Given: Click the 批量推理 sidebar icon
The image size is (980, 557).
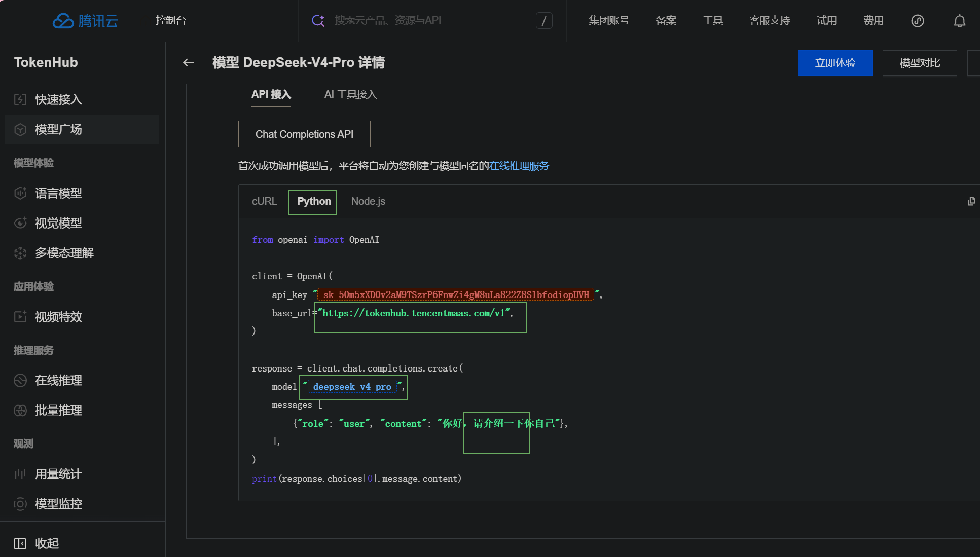Looking at the screenshot, I should point(20,410).
